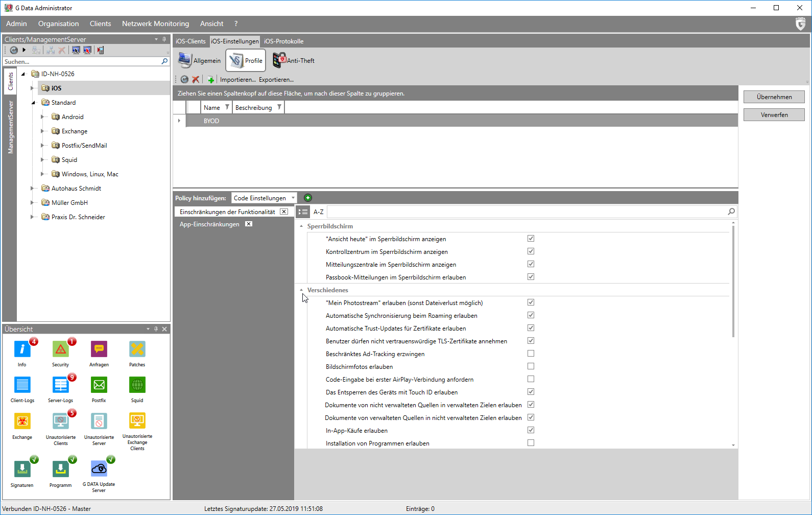Toggle Passbook-Mitteilungen im Sperrbildschirm erlauben

(531, 277)
